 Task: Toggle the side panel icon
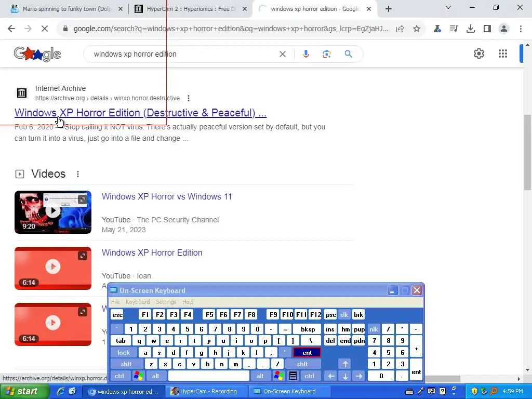(x=487, y=29)
